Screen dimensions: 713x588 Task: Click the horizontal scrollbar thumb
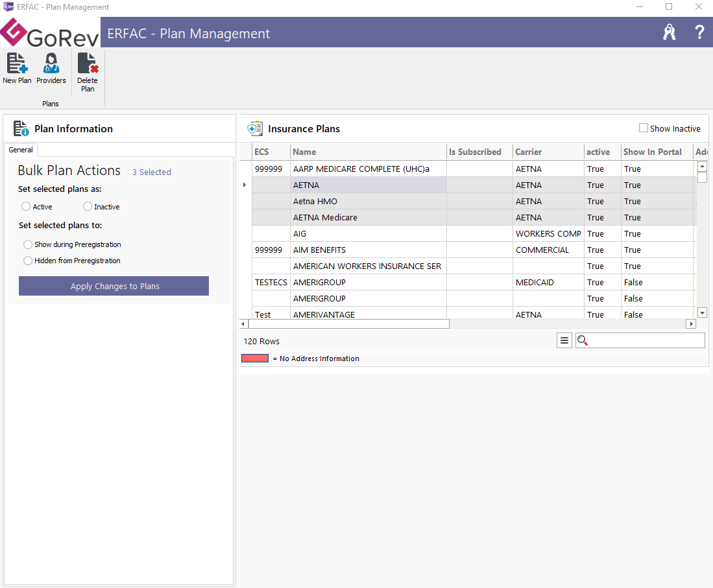coord(349,324)
